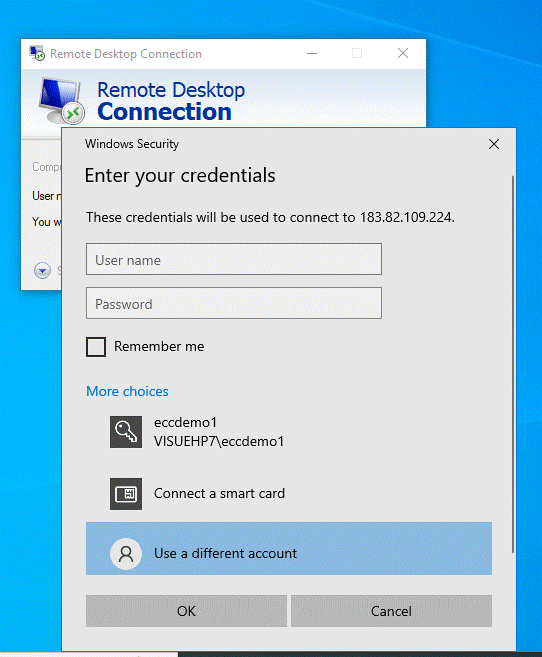
Task: Select Connect a smart card option
Action: pos(219,494)
